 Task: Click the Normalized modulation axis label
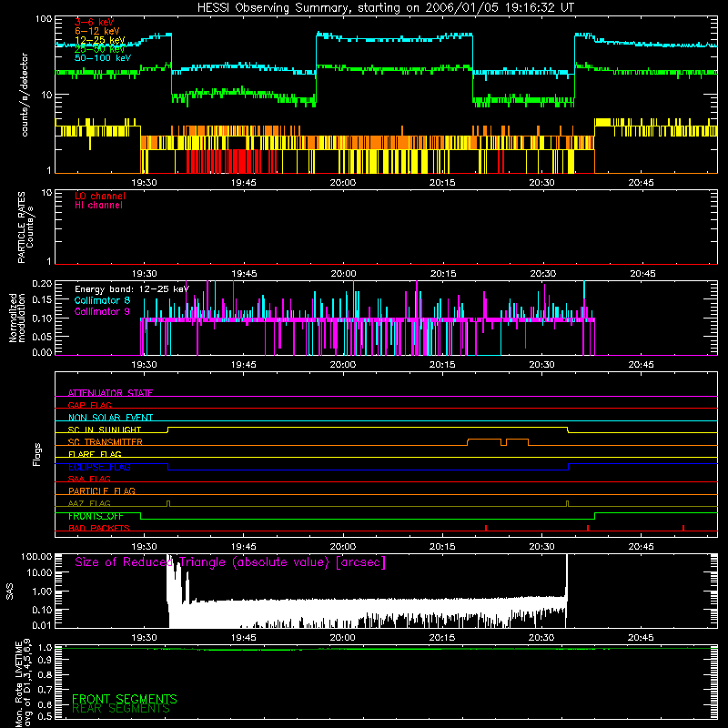16,318
